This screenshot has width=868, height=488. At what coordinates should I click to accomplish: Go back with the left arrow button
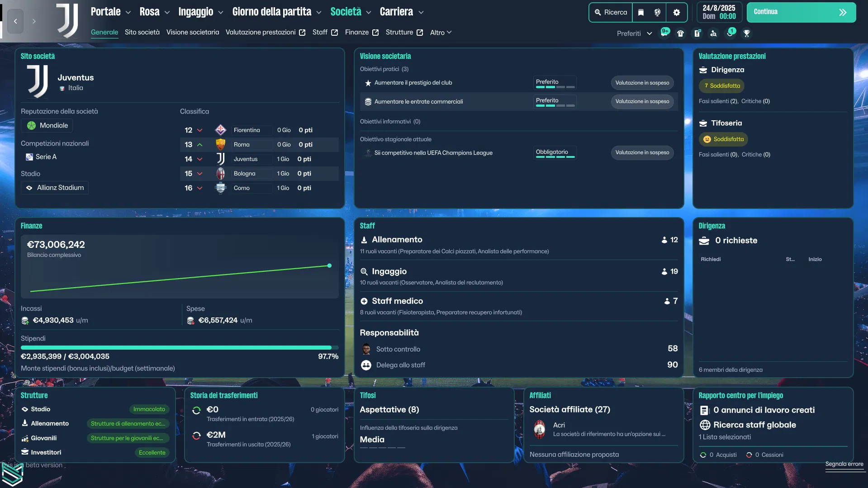pyautogui.click(x=15, y=21)
